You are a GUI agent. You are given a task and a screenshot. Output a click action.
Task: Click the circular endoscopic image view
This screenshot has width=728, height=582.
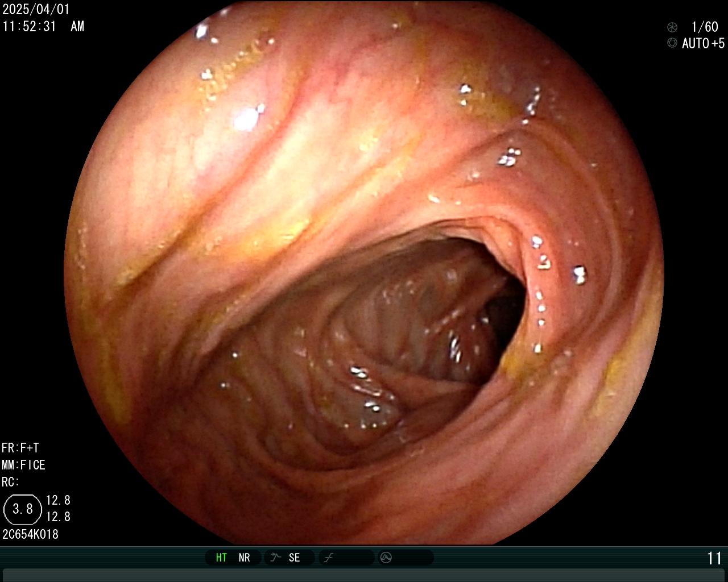tap(364, 273)
